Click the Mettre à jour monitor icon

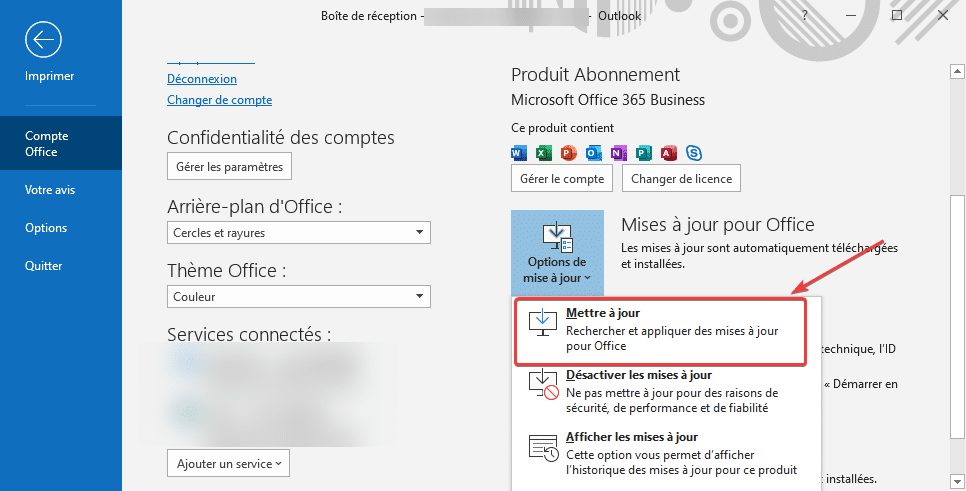[543, 323]
